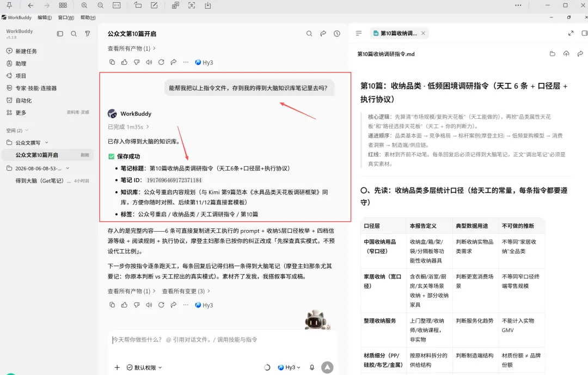Open the 得到大脑 (Get笔记) conversation

click(47, 180)
